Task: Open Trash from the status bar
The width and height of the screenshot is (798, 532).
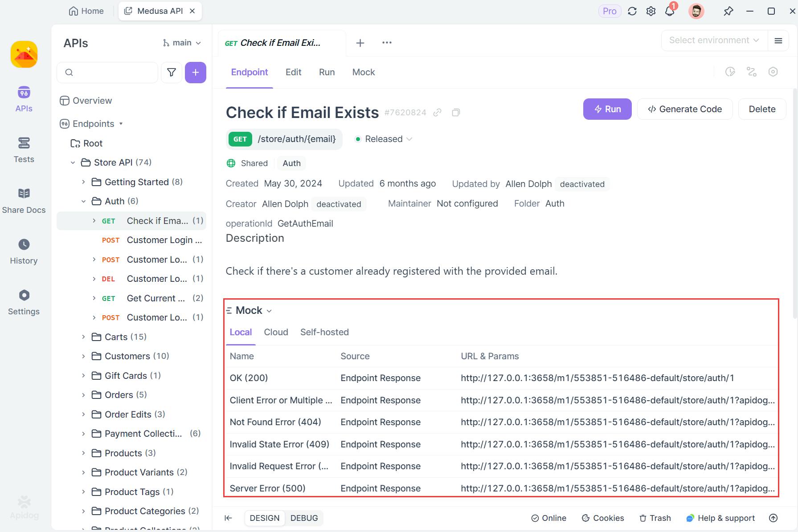Action: click(655, 518)
